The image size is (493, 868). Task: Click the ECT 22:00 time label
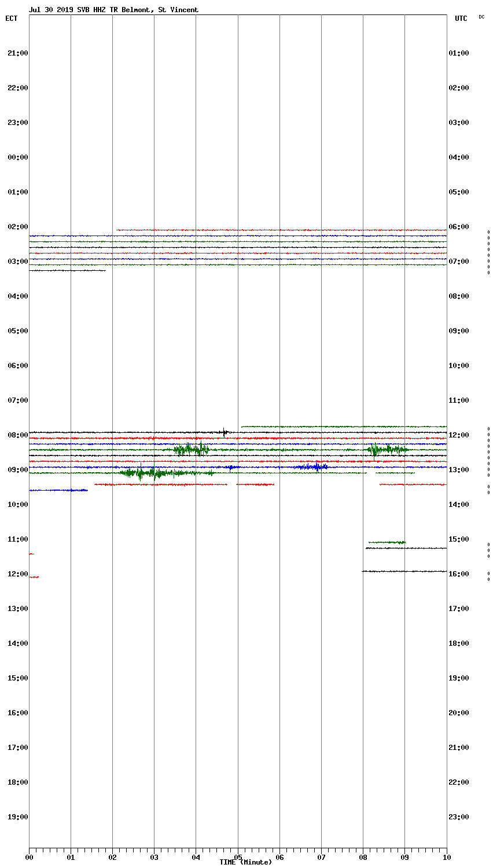click(x=18, y=88)
